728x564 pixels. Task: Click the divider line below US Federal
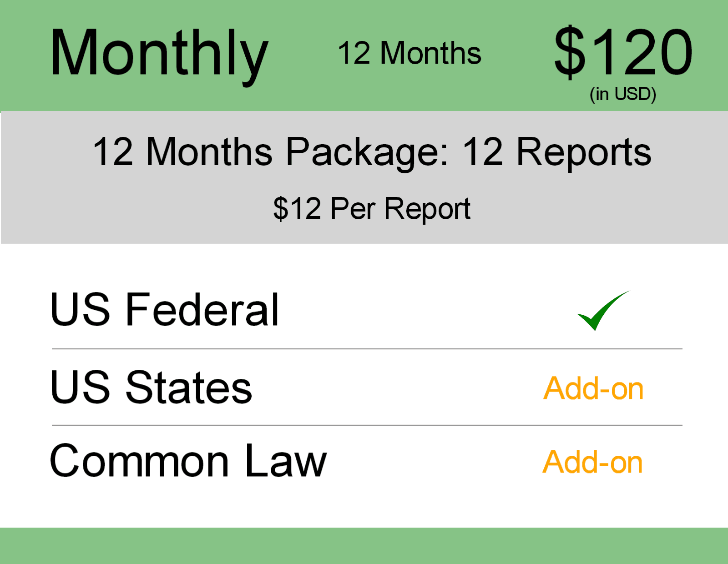[367, 349]
